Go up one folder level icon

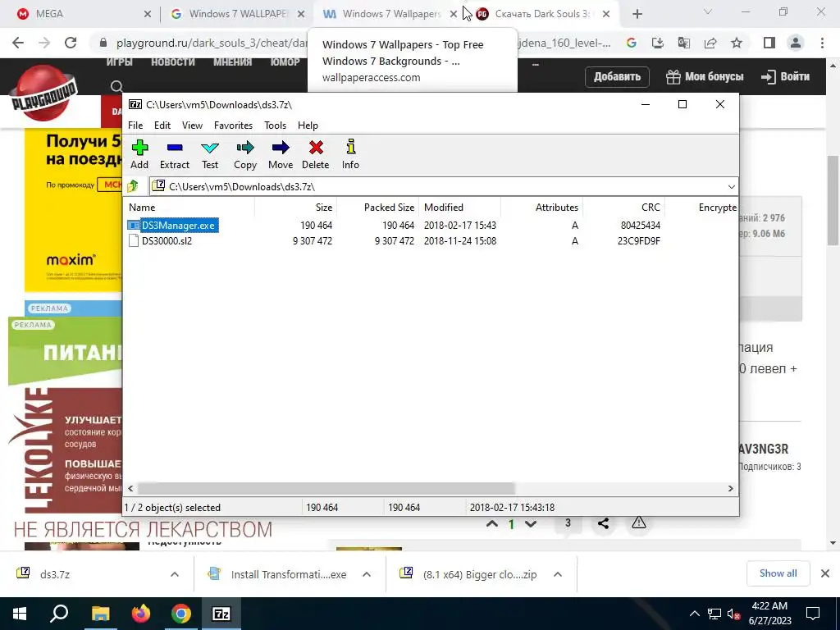[x=133, y=186]
